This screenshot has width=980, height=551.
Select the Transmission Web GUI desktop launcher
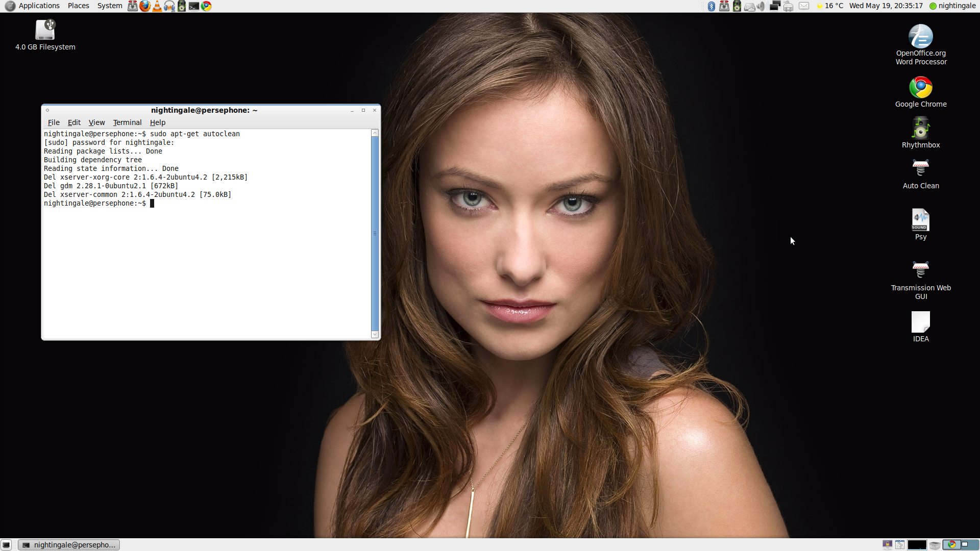click(x=921, y=280)
